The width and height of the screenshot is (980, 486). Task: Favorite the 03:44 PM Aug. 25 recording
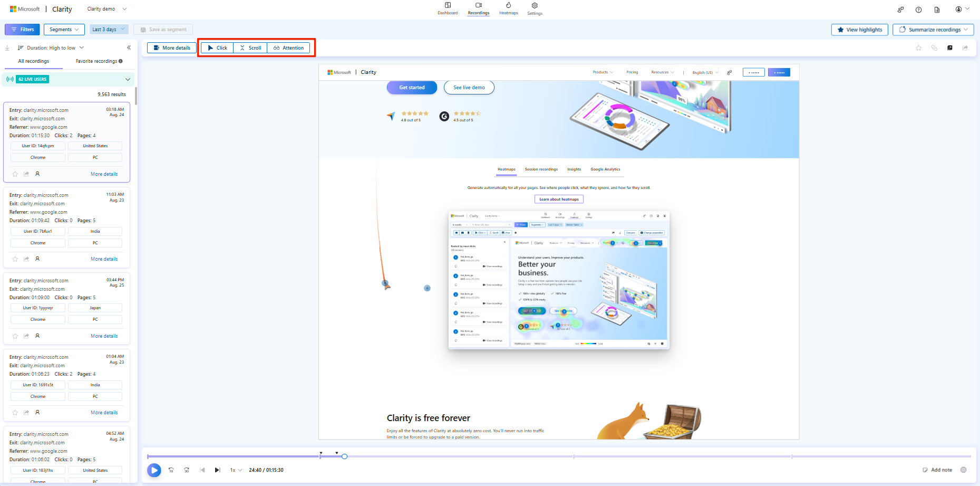(x=15, y=336)
